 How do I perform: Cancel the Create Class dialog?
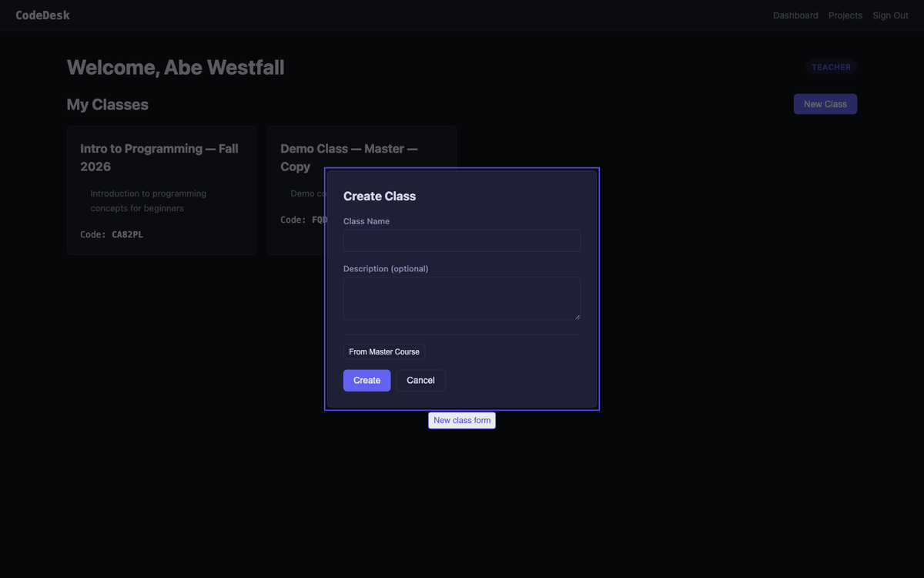pyautogui.click(x=420, y=380)
